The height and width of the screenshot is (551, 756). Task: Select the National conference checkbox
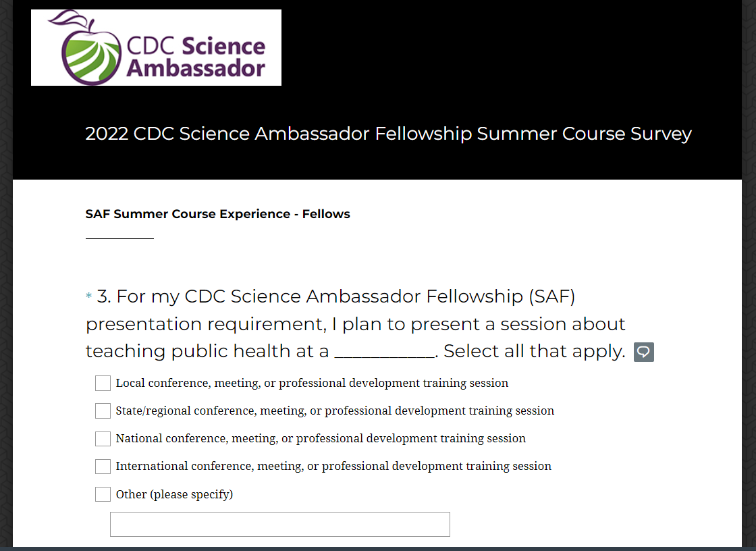(103, 439)
